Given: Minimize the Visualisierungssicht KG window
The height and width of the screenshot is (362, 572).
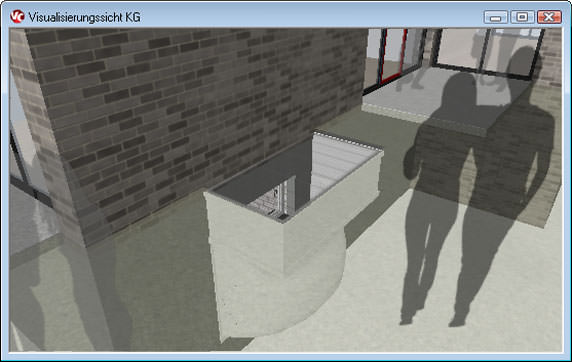Looking at the screenshot, I should [x=495, y=17].
